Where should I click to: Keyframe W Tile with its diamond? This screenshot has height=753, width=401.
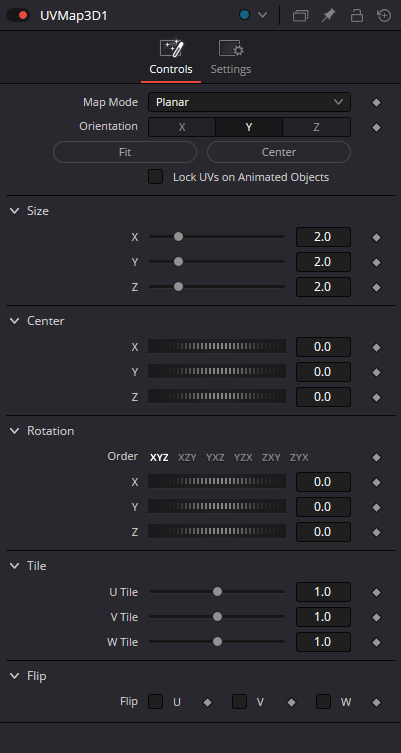click(x=377, y=642)
